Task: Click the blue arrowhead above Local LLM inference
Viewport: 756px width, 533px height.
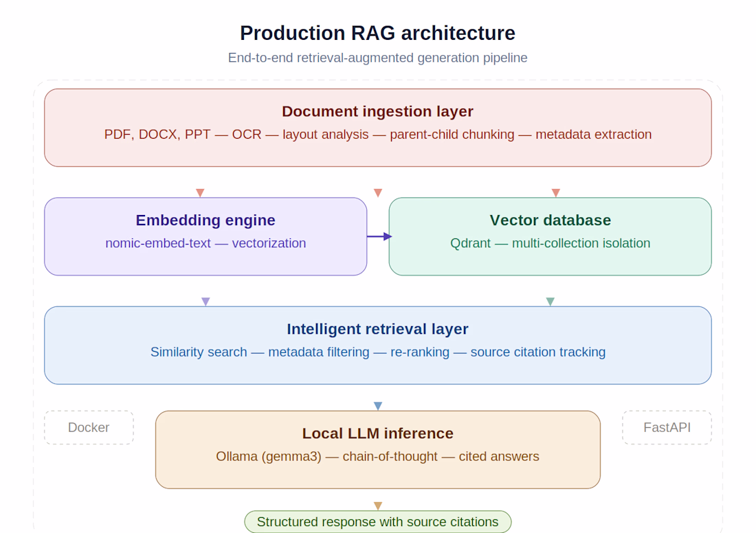Action: pos(378,406)
